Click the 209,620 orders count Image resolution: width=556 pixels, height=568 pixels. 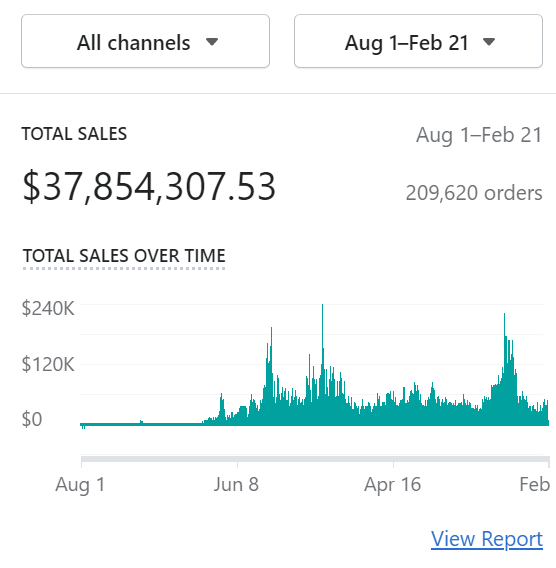(x=474, y=193)
